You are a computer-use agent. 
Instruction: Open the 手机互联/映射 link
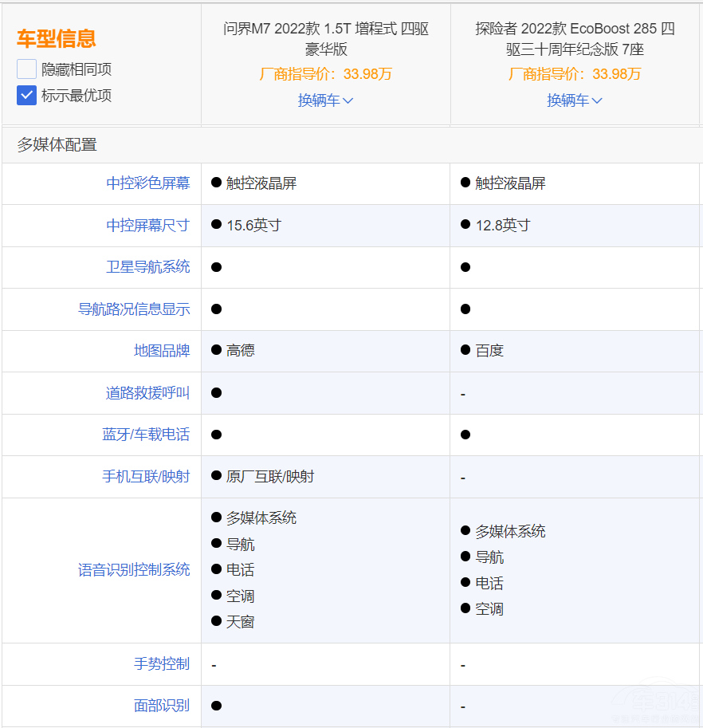click(149, 476)
